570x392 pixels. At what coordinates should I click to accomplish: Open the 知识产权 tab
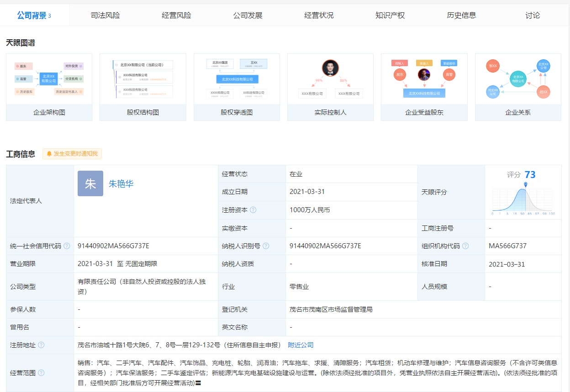390,15
